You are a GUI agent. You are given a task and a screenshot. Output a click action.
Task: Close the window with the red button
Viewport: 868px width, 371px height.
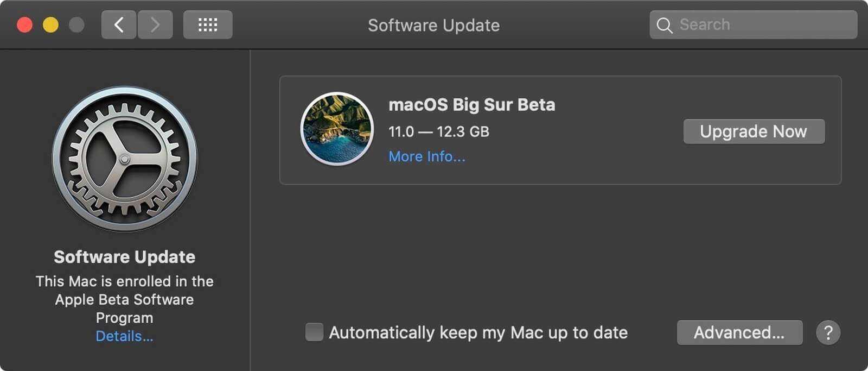pos(24,25)
